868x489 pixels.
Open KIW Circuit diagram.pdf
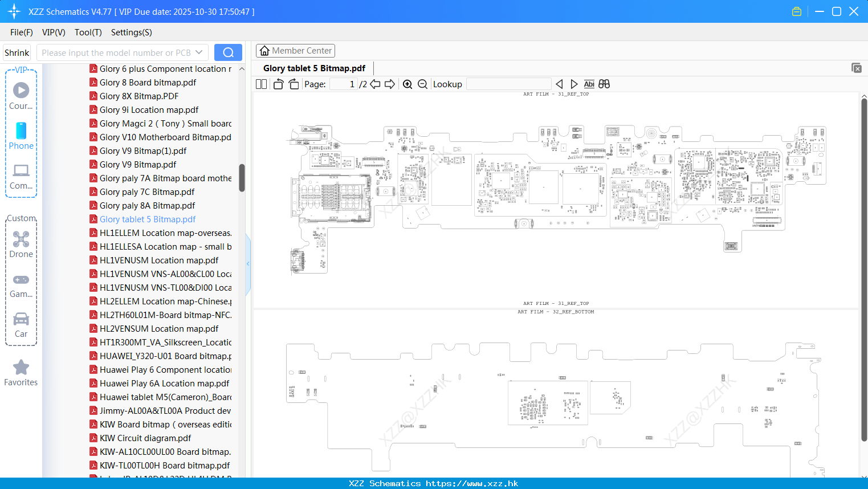click(x=145, y=438)
